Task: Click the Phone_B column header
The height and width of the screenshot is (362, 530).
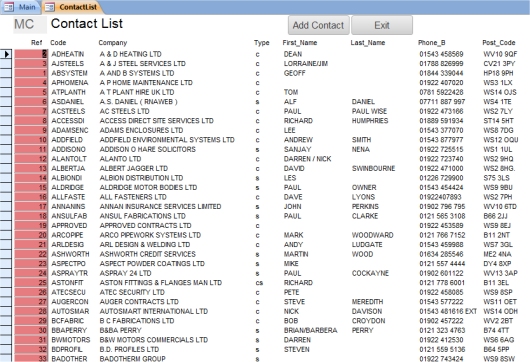Action: [x=432, y=43]
